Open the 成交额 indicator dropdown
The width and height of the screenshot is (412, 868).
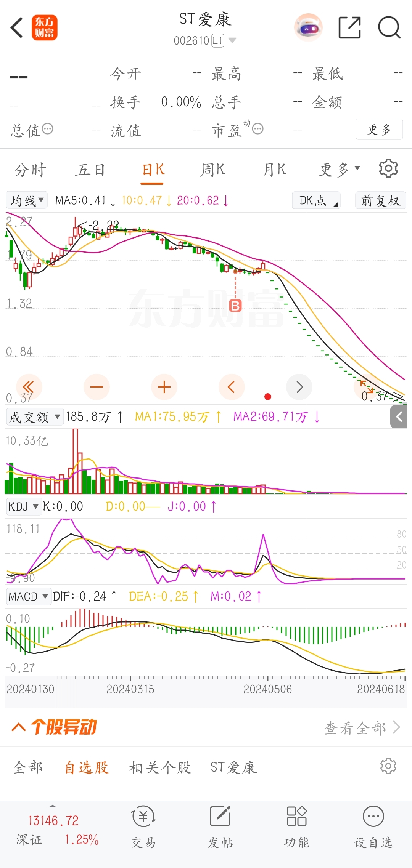click(x=35, y=417)
